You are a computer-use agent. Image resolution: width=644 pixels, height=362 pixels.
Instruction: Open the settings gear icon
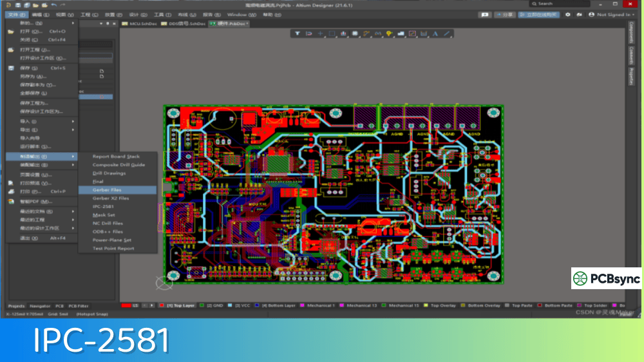(x=568, y=14)
